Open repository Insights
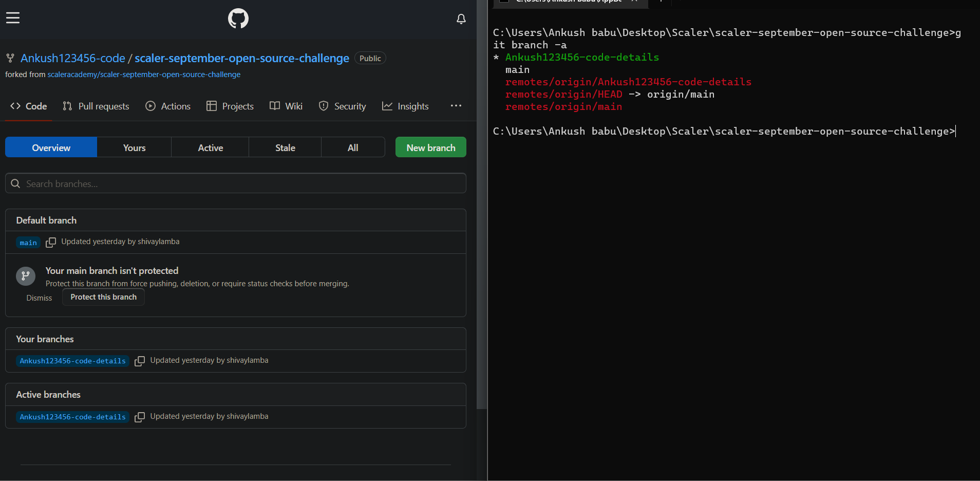The width and height of the screenshot is (980, 481). pos(405,106)
